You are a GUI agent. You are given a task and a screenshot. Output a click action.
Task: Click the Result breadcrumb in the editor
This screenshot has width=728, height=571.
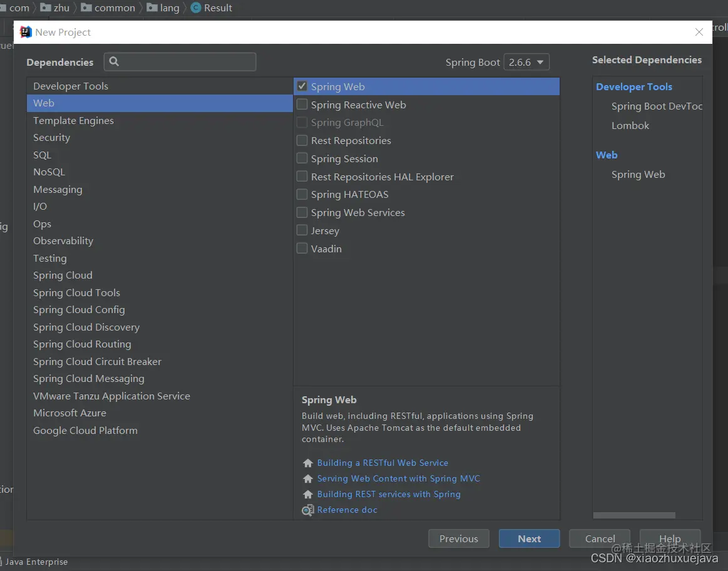pos(218,8)
